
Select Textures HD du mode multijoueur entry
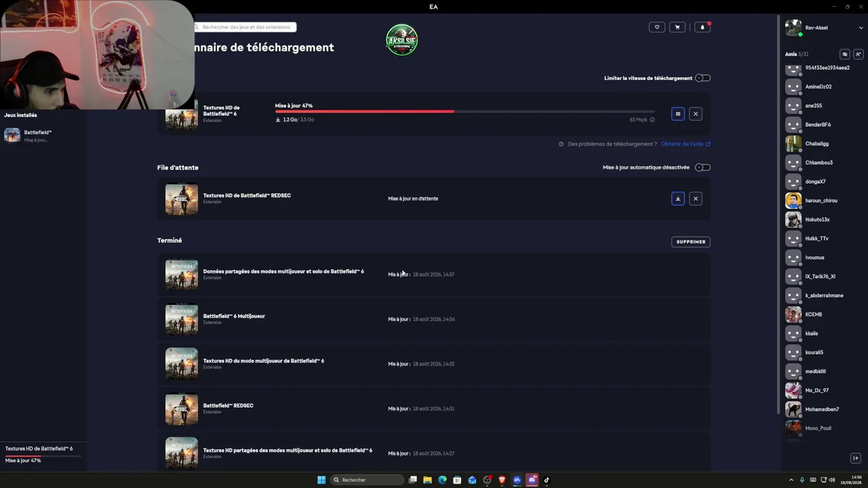tap(434, 364)
